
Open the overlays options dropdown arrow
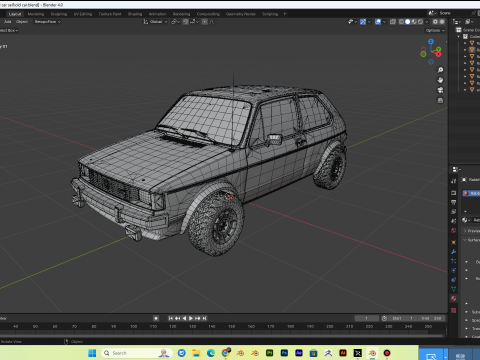tap(384, 22)
